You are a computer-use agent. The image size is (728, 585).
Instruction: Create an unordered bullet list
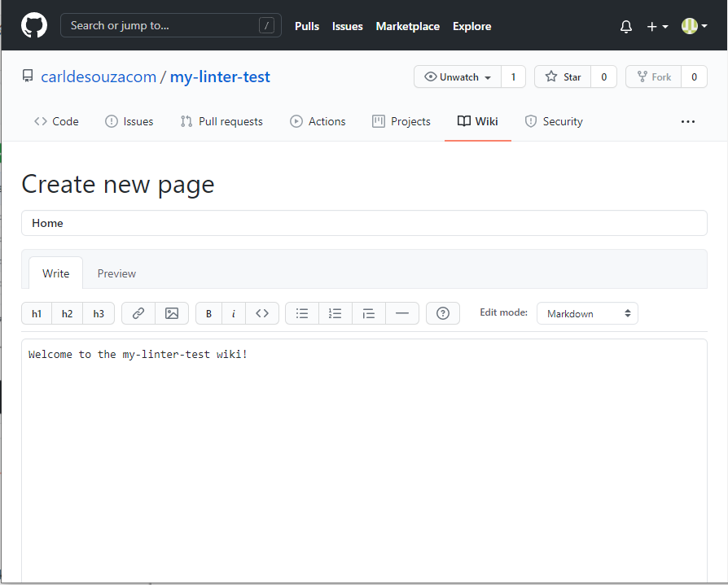click(x=301, y=313)
